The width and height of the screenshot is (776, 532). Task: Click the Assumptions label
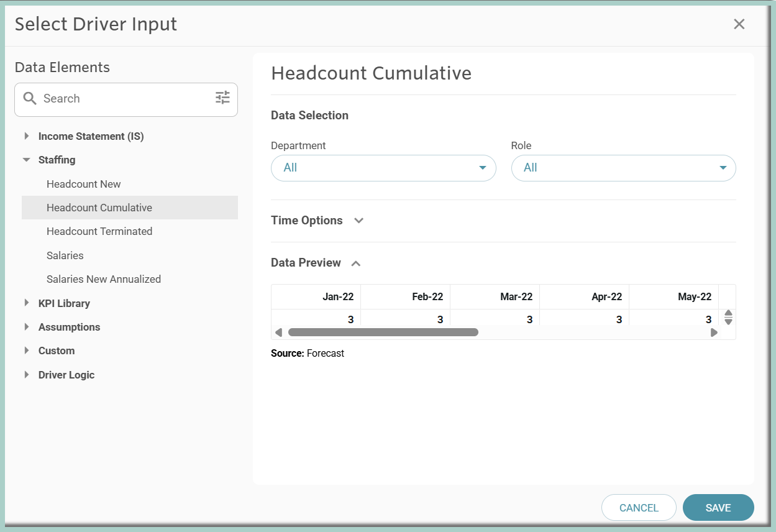click(69, 327)
